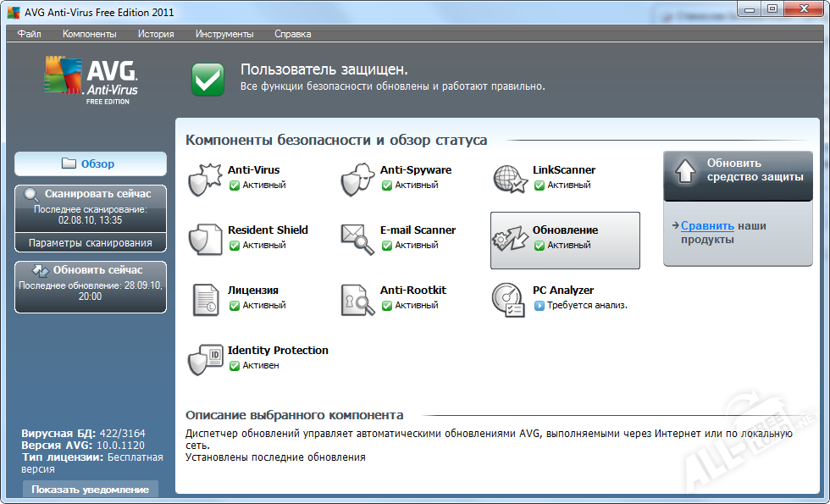This screenshot has height=504, width=830.
Task: Open the Anti-Virus component icon
Action: tap(204, 179)
